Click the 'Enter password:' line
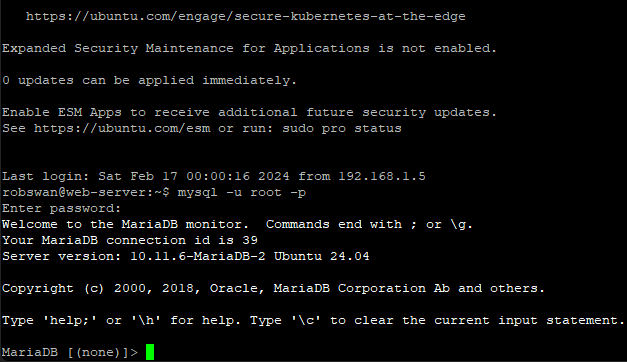Screen dimensions: 627x362 (62, 208)
